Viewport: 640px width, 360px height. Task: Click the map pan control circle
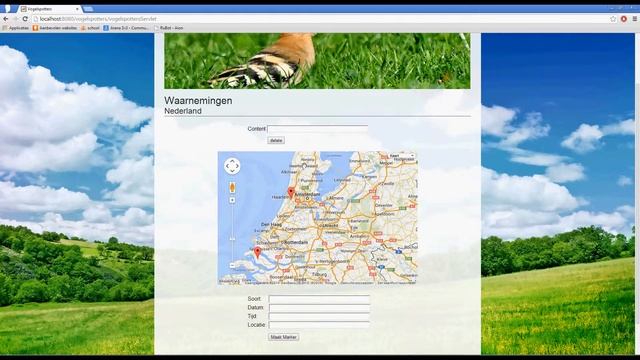pyautogui.click(x=232, y=166)
